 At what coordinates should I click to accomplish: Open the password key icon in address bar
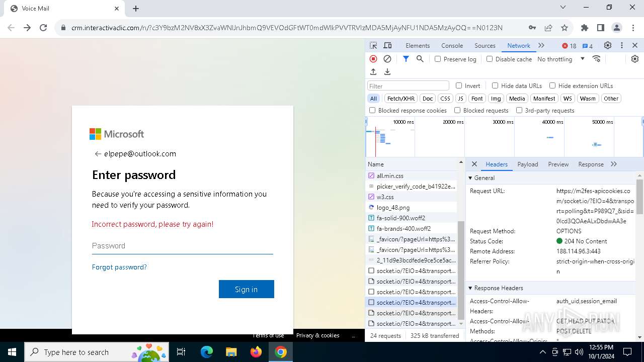(532, 28)
